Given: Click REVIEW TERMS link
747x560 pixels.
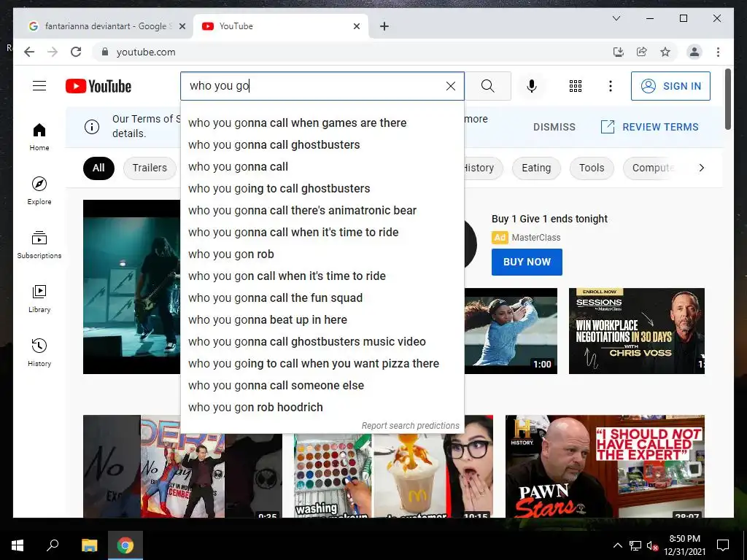Looking at the screenshot, I should 649,127.
